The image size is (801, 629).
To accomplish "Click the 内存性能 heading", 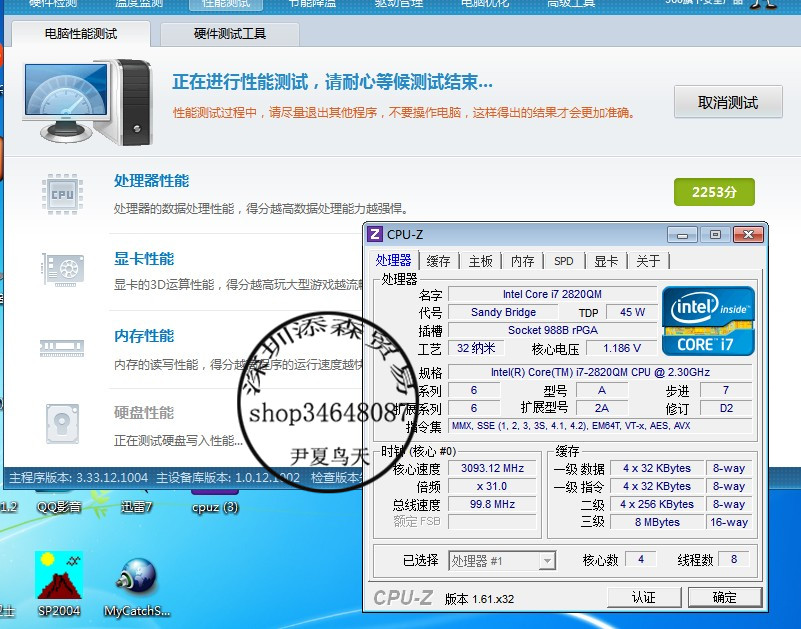I will point(144,336).
